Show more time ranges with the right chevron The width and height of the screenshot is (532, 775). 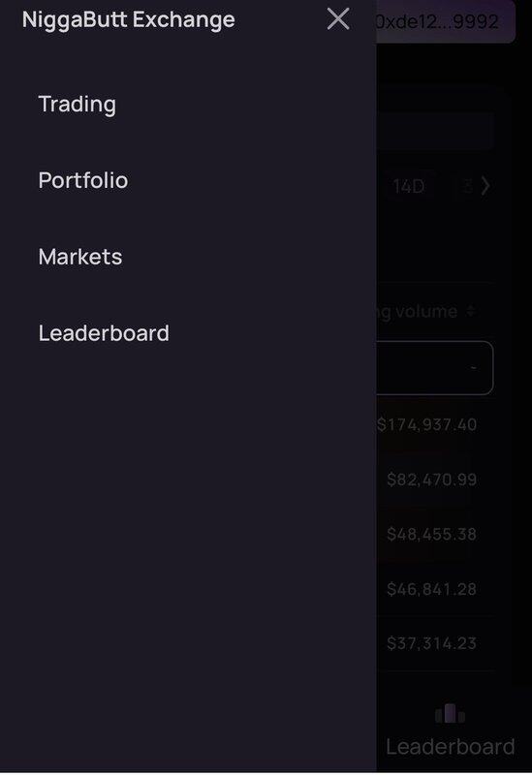[485, 186]
